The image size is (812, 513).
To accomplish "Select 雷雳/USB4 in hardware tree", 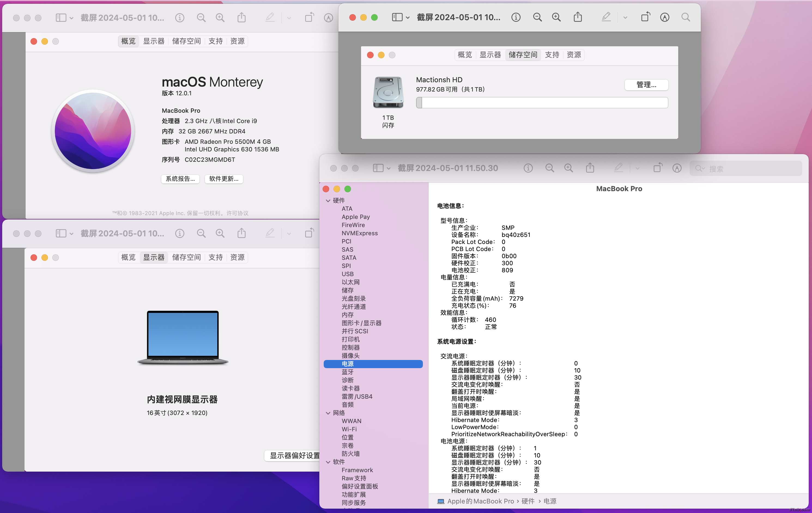I will click(357, 397).
